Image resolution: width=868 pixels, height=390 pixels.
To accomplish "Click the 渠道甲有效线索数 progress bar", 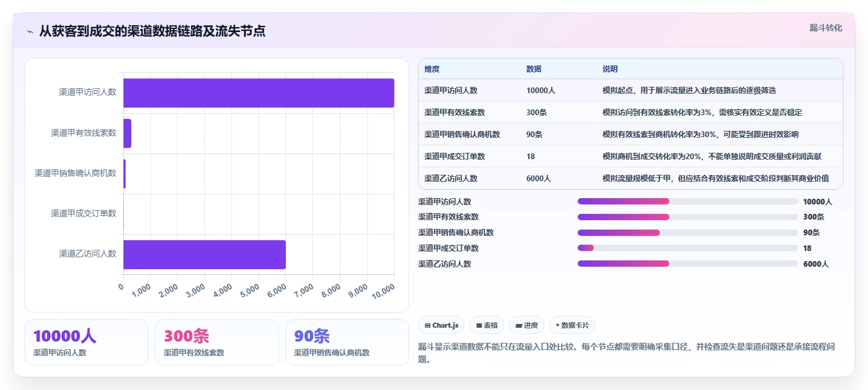I will tap(688, 217).
